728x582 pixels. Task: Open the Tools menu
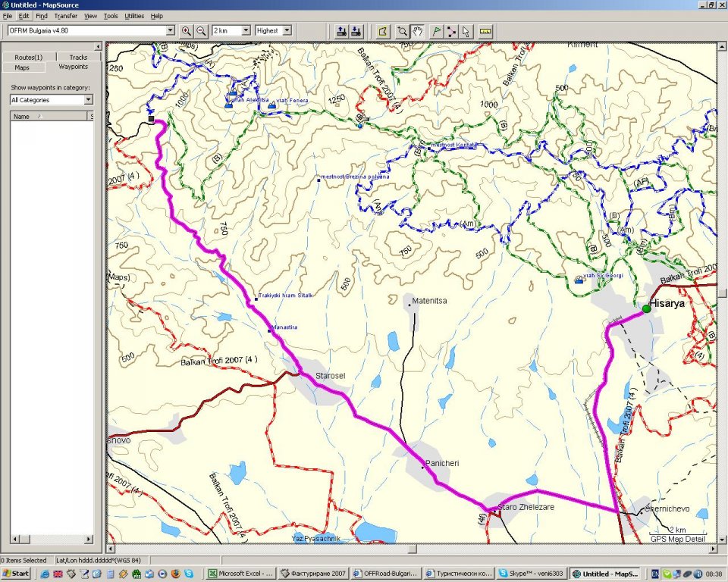[x=111, y=16]
